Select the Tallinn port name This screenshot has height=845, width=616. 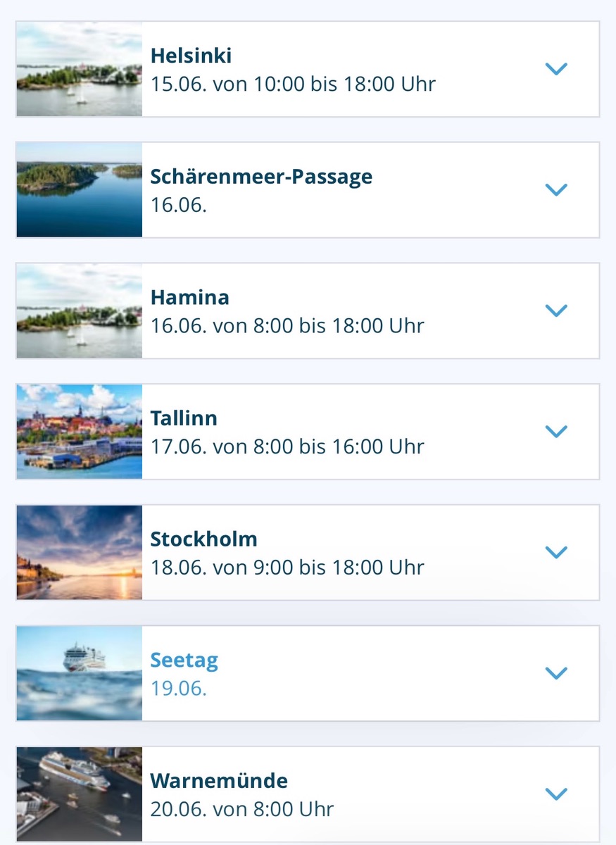pyautogui.click(x=184, y=418)
